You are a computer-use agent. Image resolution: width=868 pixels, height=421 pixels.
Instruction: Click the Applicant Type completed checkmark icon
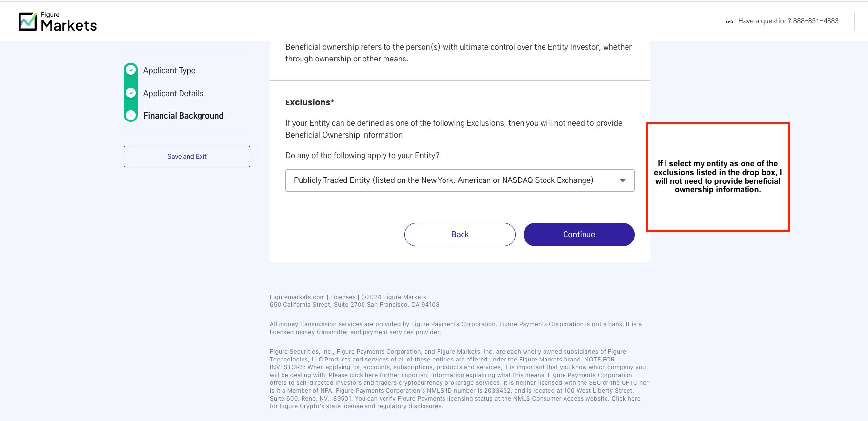pyautogui.click(x=131, y=70)
